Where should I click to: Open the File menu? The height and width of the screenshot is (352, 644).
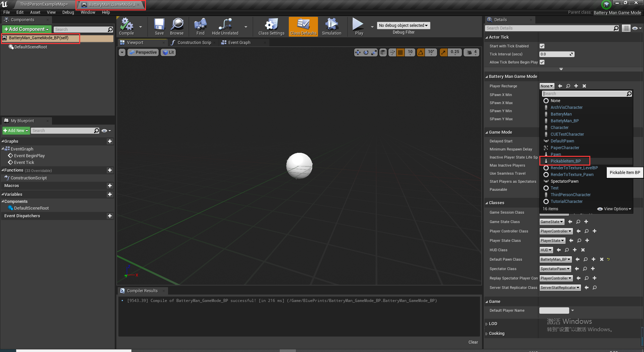(x=6, y=12)
